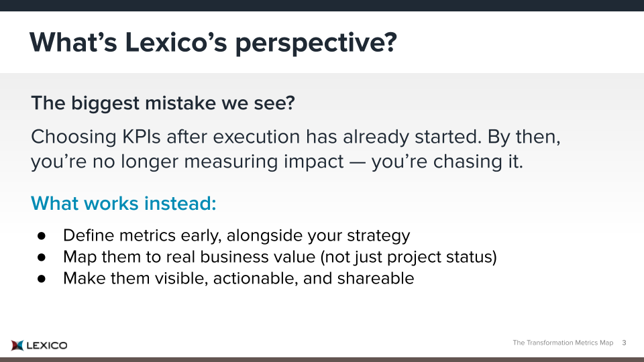Click the Choosing KPIs after execution paragraph
644x362 pixels.
click(x=296, y=149)
